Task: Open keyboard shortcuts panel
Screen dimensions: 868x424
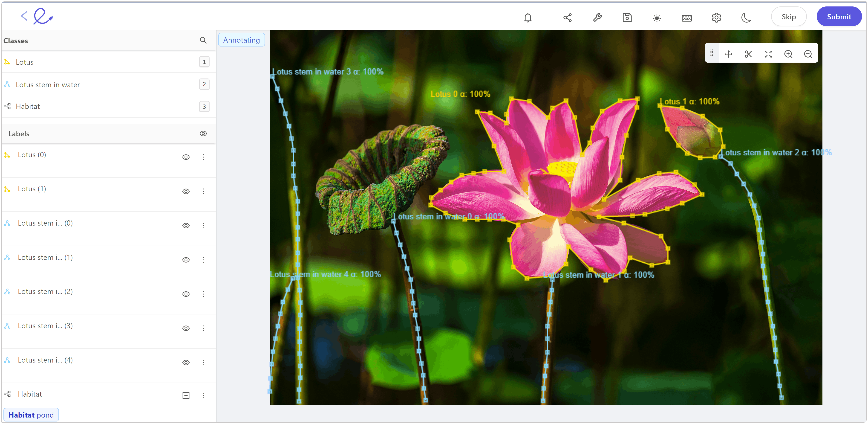Action: pos(687,17)
